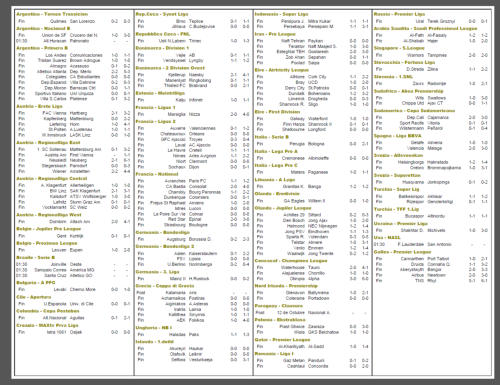Select the Valencia vs Malaga match

(431, 148)
